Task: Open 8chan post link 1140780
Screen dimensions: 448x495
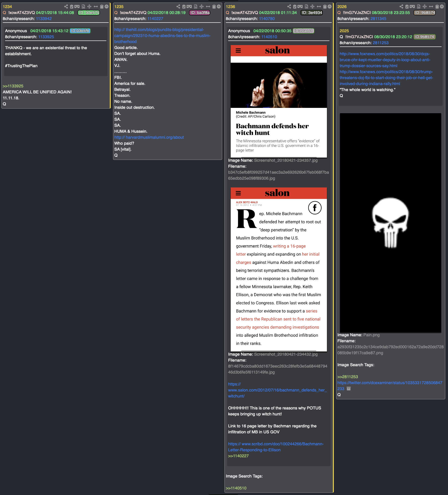Action: pyautogui.click(x=267, y=19)
